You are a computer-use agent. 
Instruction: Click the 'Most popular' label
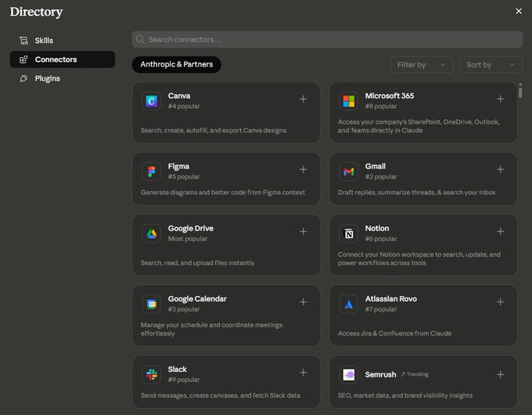click(x=188, y=239)
